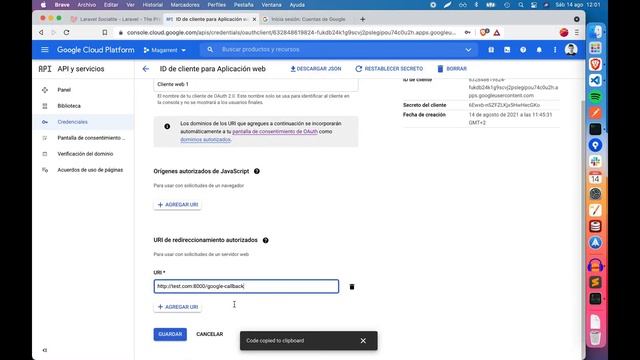Open Sublime Text from the dock
640x360 pixels.
[596, 282]
